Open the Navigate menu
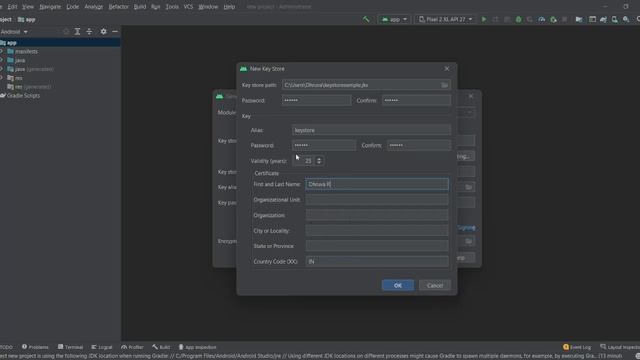The height and width of the screenshot is (360, 640). pos(50,7)
